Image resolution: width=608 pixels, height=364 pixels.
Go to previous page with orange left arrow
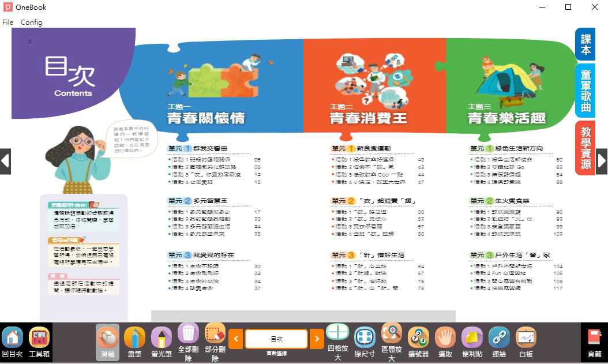click(x=236, y=339)
